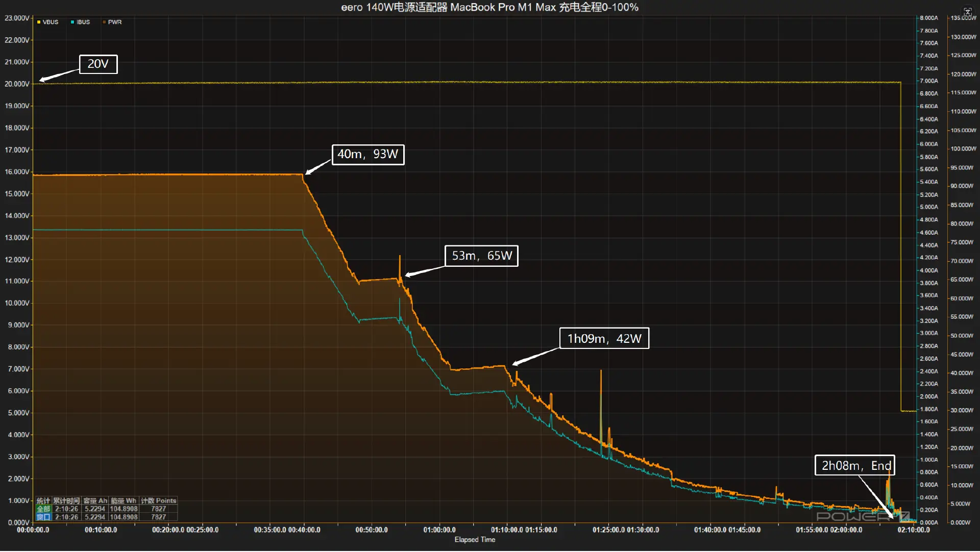Viewport: 980px width, 552px height.
Task: Click the 能量 Wh column header
Action: [x=124, y=501]
